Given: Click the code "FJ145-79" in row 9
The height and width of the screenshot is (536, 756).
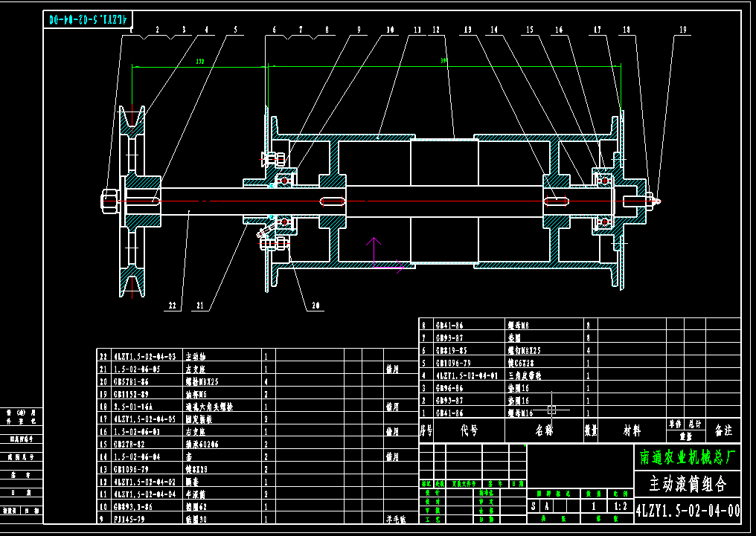Looking at the screenshot, I should (x=129, y=520).
